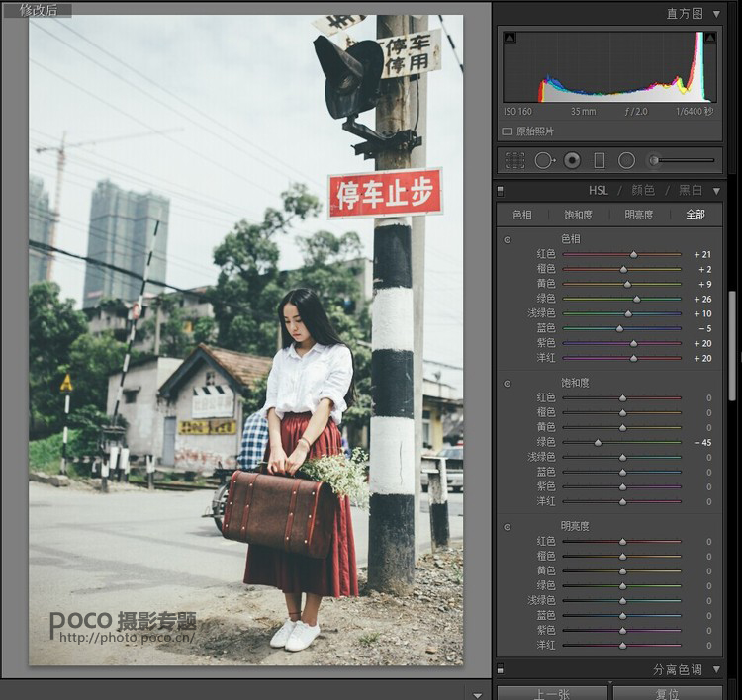Viewport: 742px width, 700px height.
Task: Select the Adjustment Brush tool
Action: (x=654, y=161)
